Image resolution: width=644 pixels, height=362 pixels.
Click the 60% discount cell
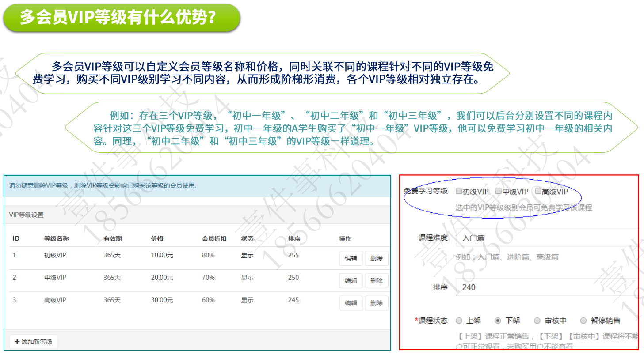pyautogui.click(x=208, y=300)
